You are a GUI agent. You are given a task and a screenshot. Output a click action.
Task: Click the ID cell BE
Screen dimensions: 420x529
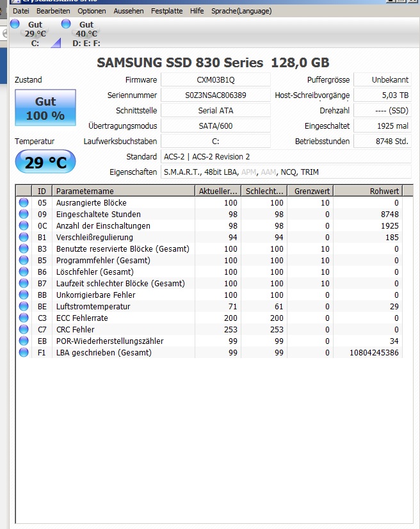click(x=42, y=306)
